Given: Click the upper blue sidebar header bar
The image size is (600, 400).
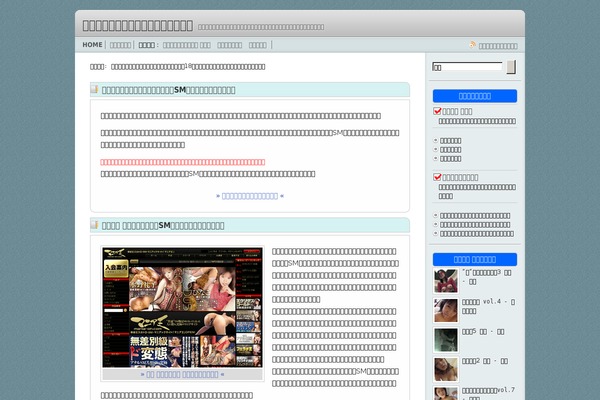Looking at the screenshot, I should [x=474, y=96].
